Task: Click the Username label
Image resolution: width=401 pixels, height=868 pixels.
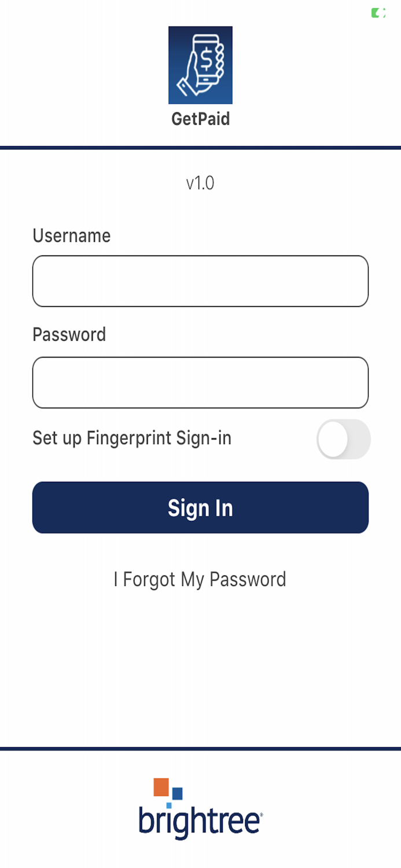Action: tap(71, 236)
